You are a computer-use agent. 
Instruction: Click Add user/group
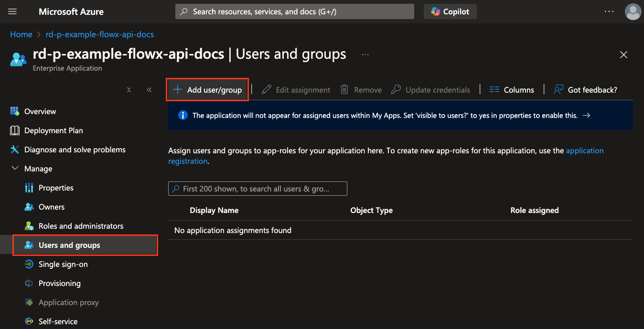tap(207, 90)
